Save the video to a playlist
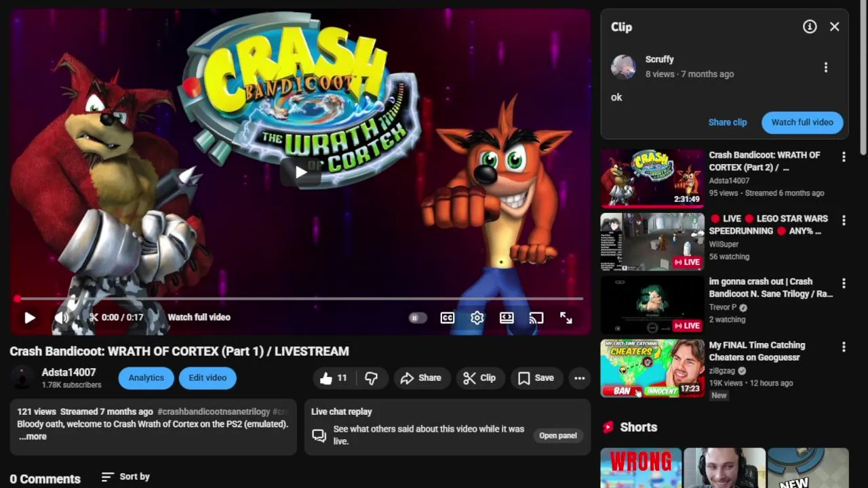Screen dimensions: 868x488 (x=536, y=378)
